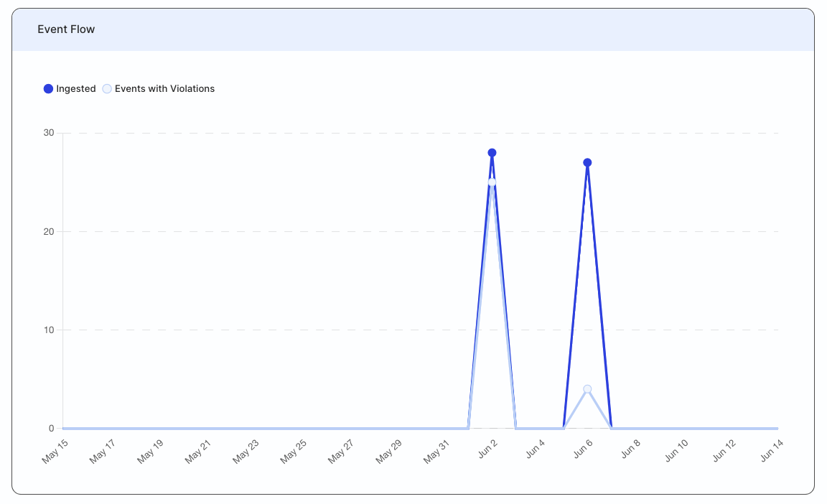Image resolution: width=827 pixels, height=504 pixels.
Task: Click the May 23 x-axis label
Action: (246, 452)
